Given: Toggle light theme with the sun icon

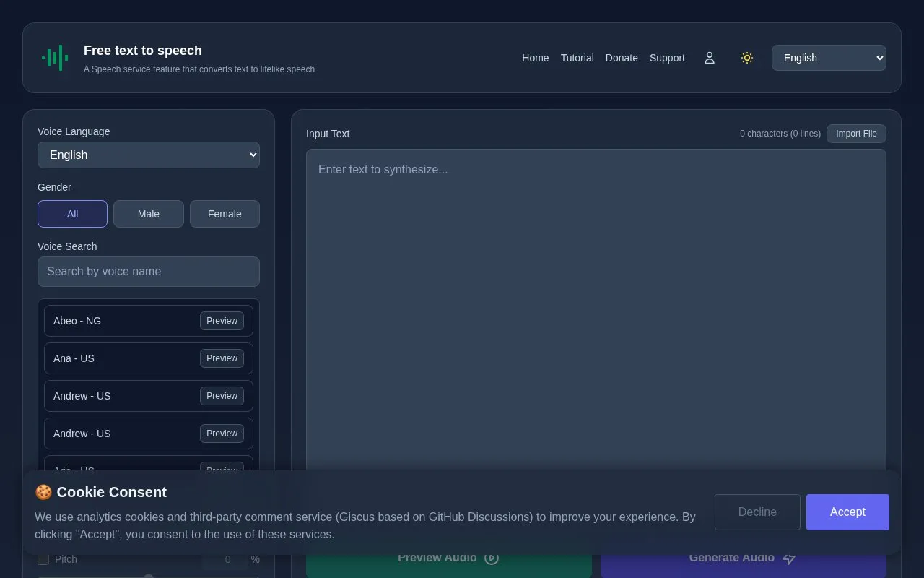Looking at the screenshot, I should click(x=747, y=58).
